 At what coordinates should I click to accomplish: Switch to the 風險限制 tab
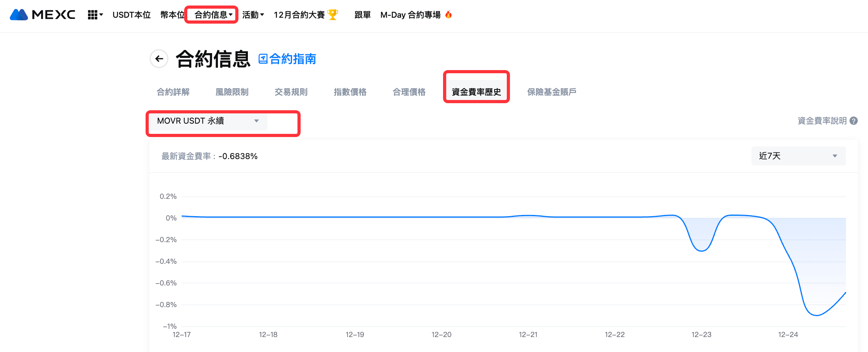pos(232,92)
